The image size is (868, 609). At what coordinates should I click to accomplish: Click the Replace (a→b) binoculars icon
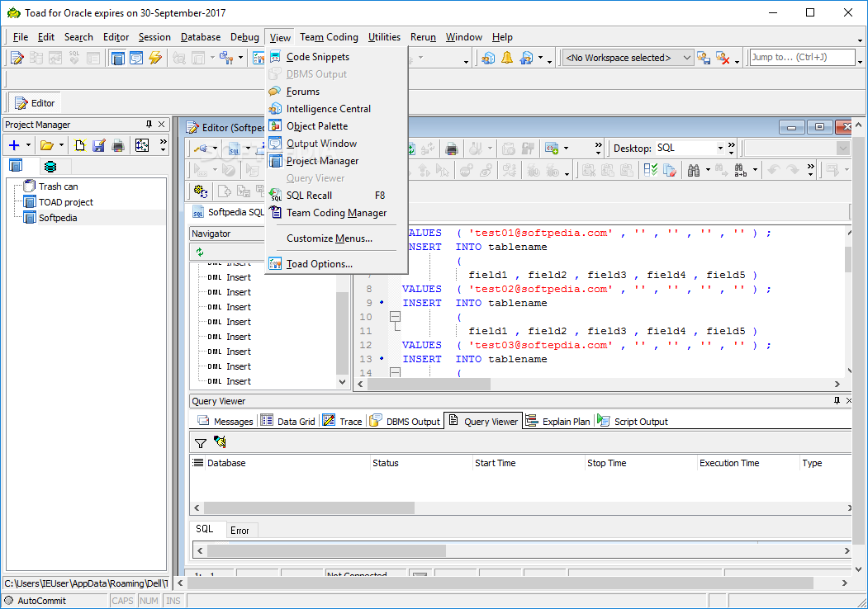point(740,170)
